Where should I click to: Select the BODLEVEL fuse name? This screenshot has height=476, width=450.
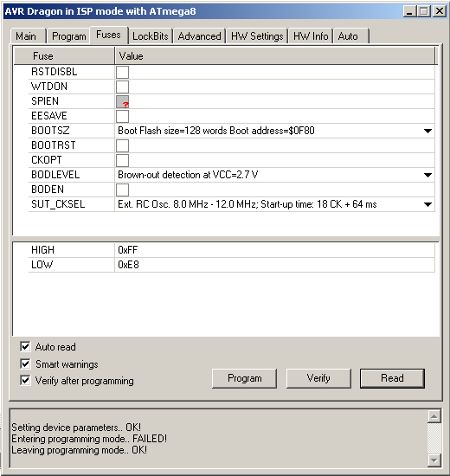[55, 175]
